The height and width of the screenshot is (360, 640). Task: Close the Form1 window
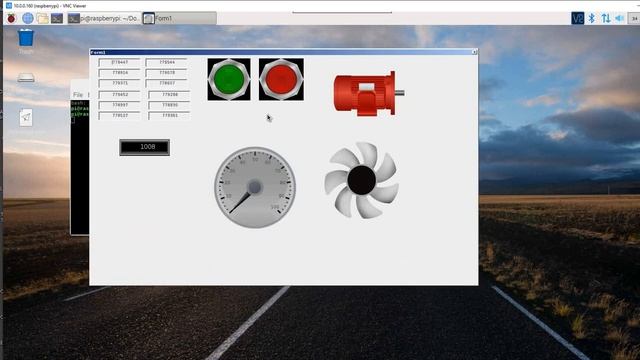[x=474, y=52]
